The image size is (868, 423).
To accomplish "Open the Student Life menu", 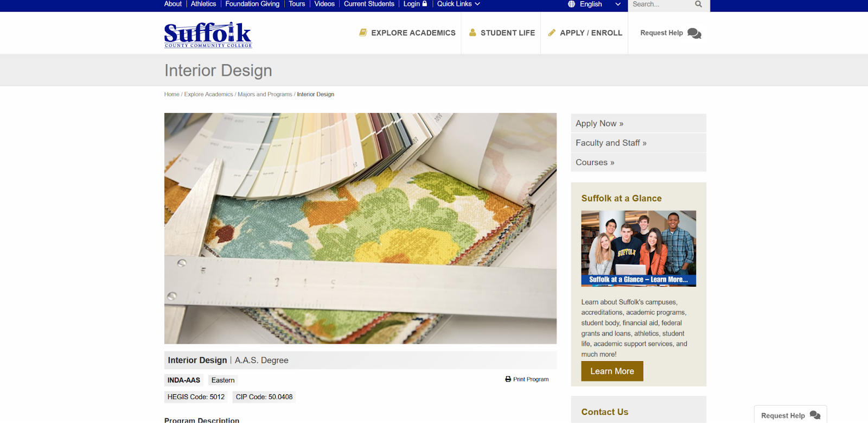I will [502, 33].
